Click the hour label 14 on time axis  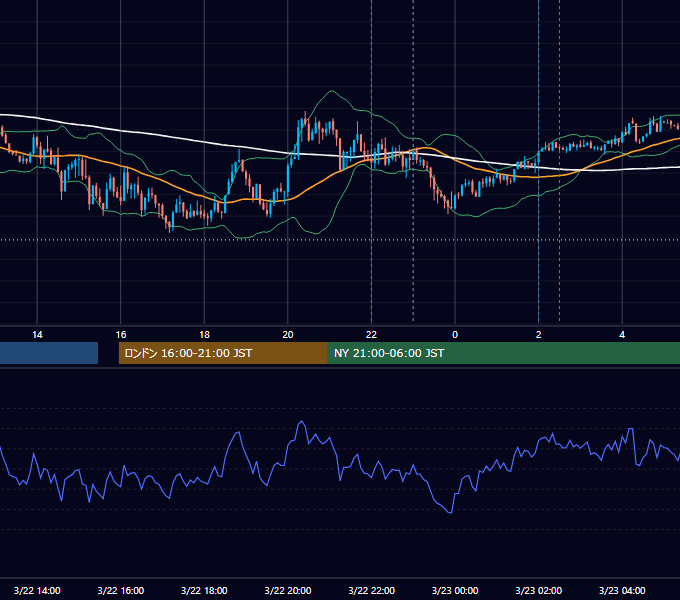[37, 335]
